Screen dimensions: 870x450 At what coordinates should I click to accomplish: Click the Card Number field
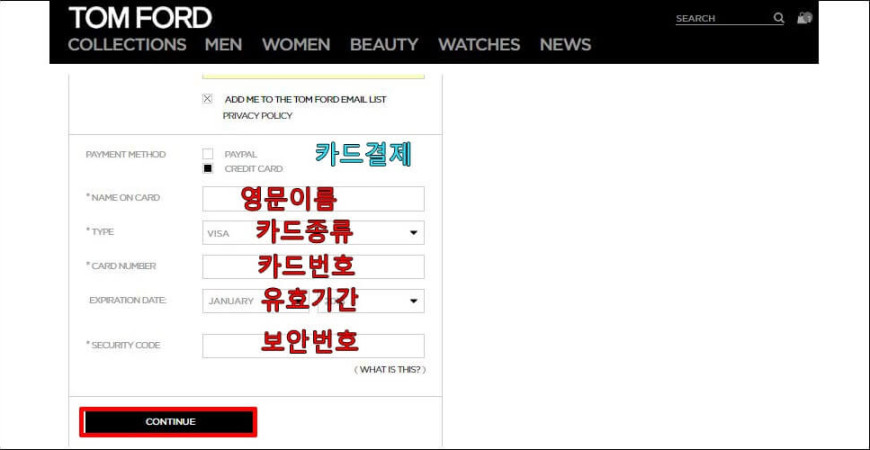[313, 267]
